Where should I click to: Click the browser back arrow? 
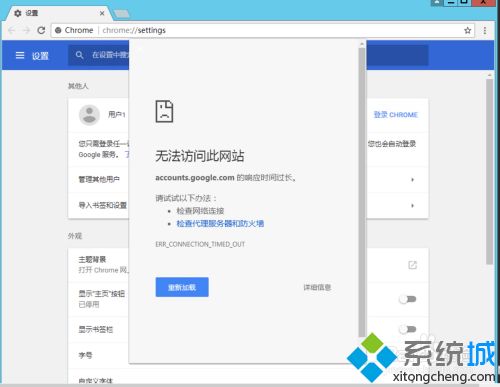[x=12, y=30]
